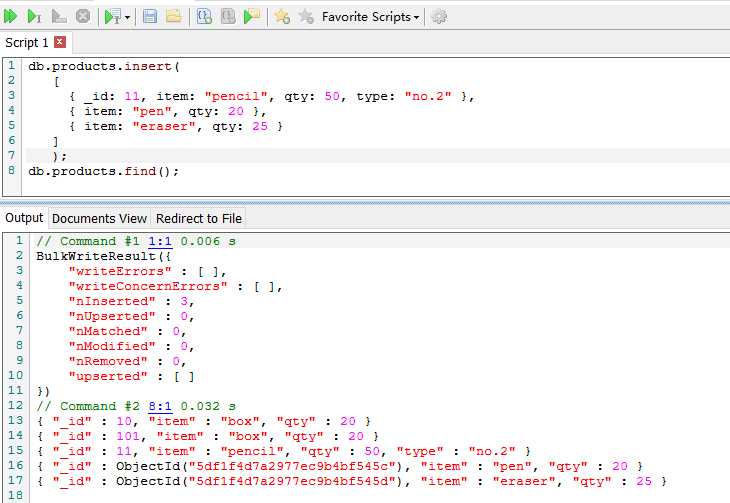Click line number 7 in editor gutter
Image resolution: width=730 pixels, height=503 pixels.
point(11,155)
